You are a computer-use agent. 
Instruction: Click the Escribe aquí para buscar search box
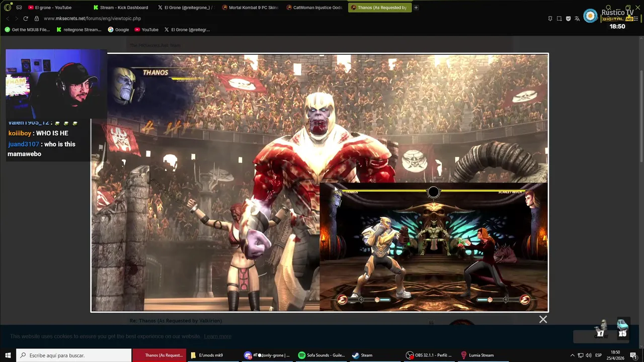(x=74, y=355)
